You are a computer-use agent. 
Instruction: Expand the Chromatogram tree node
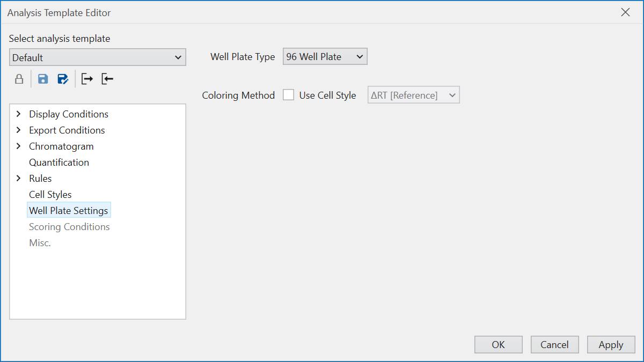[19, 146]
